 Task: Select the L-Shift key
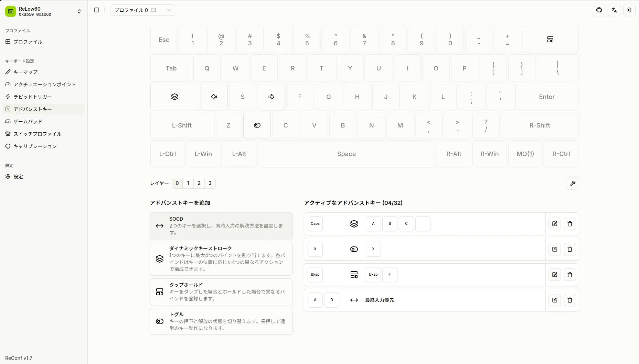pos(182,125)
